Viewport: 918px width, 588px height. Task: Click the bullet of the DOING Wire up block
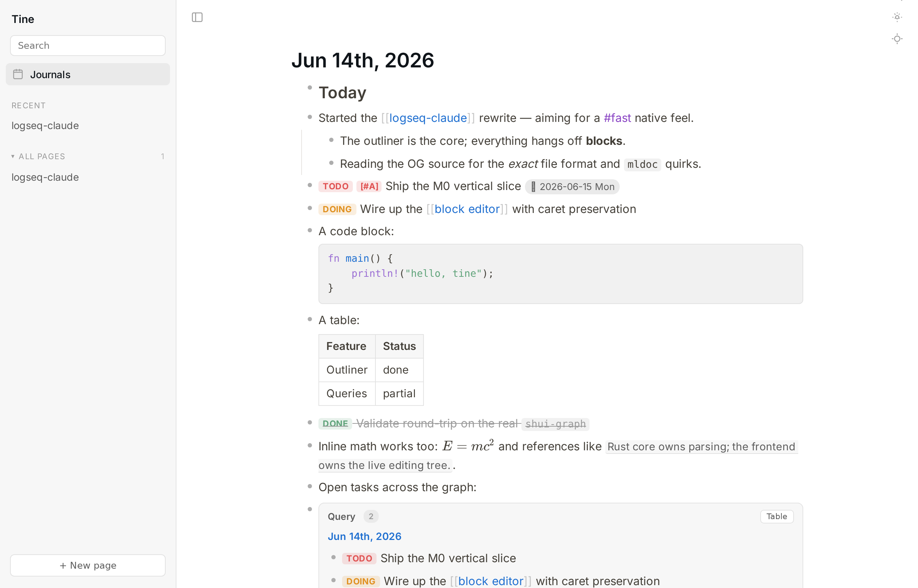310,208
